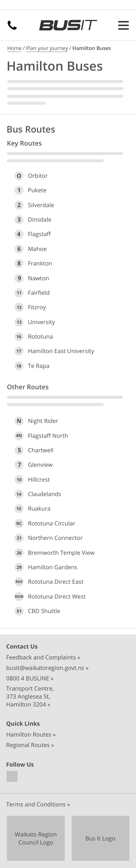The height and width of the screenshot is (868, 136).
Task: Open Terms and Conditions
Action: (x=38, y=804)
